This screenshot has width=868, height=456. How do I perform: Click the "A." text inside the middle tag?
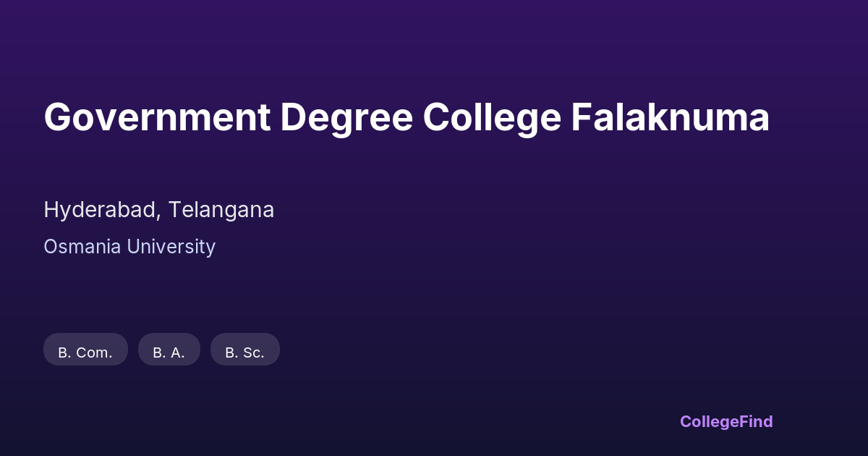point(178,353)
